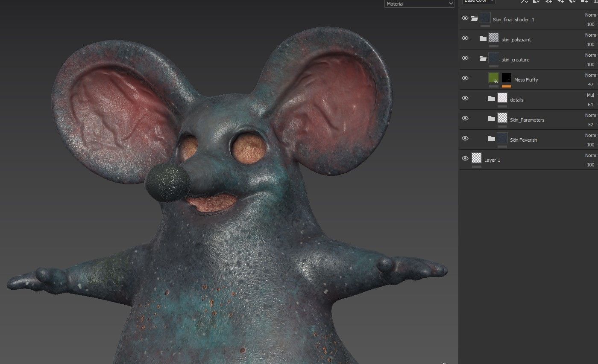Select the Layer 1 checkered thumbnail

point(476,158)
